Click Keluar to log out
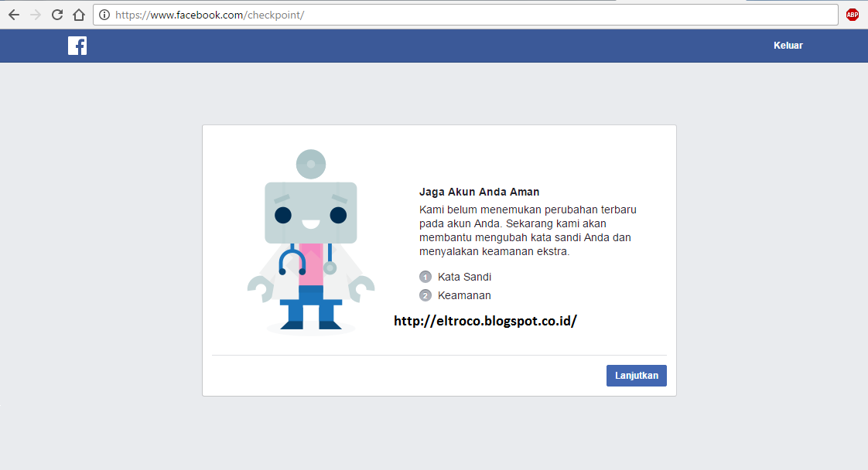Image resolution: width=868 pixels, height=470 pixels. 788,46
